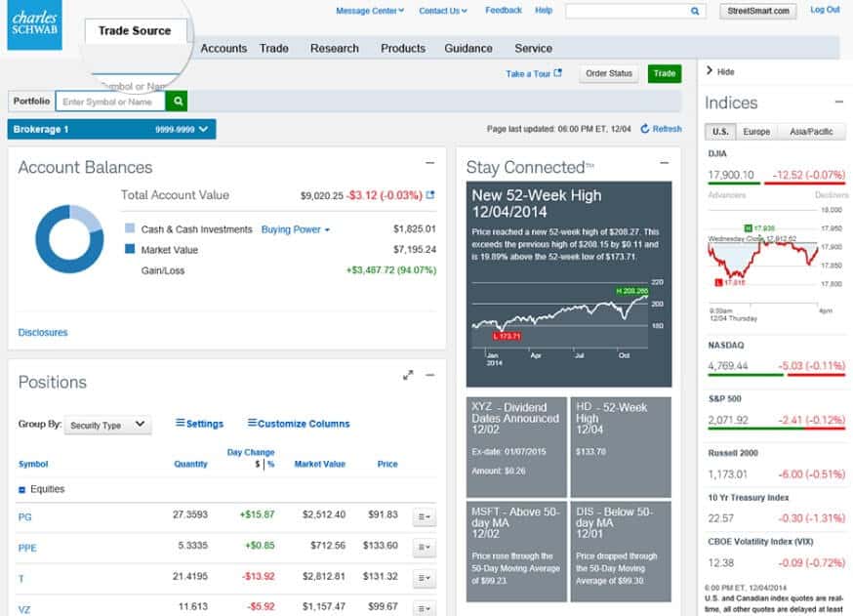Open the MSFT Above 50-day MA tile
This screenshot has width=853, height=616.
click(515, 552)
